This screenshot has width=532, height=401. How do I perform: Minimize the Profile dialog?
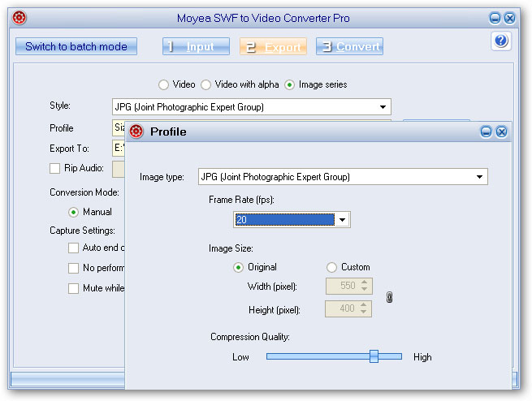[486, 132]
